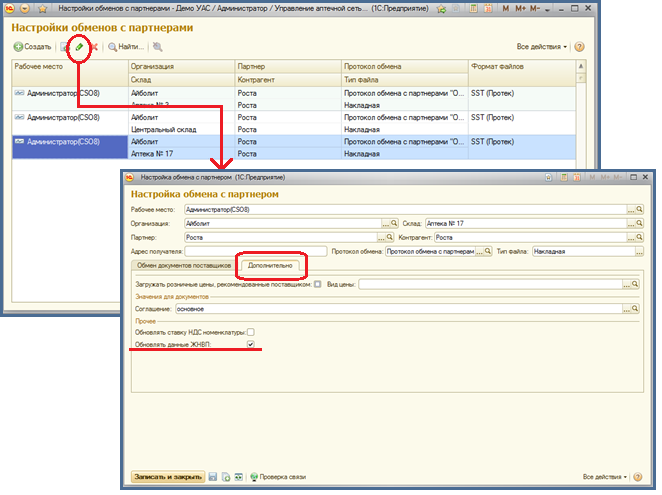Viewport: 662px width, 495px height.
Task: Open calendar icon in the main title bar
Action: pos(488,8)
